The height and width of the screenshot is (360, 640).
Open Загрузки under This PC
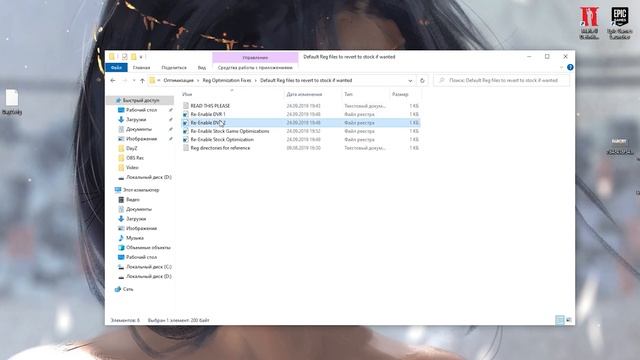136,219
